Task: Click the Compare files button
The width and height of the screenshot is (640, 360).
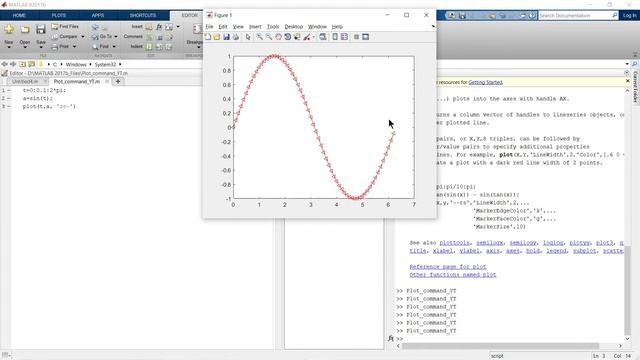Action: coord(65,37)
